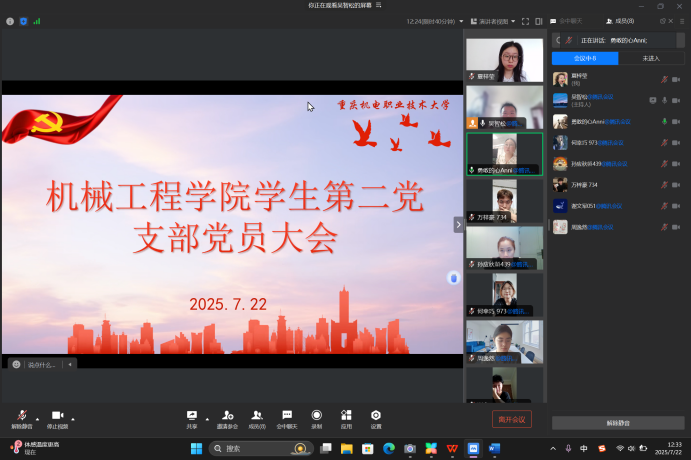Enter full screen mode icon

click(525, 21)
